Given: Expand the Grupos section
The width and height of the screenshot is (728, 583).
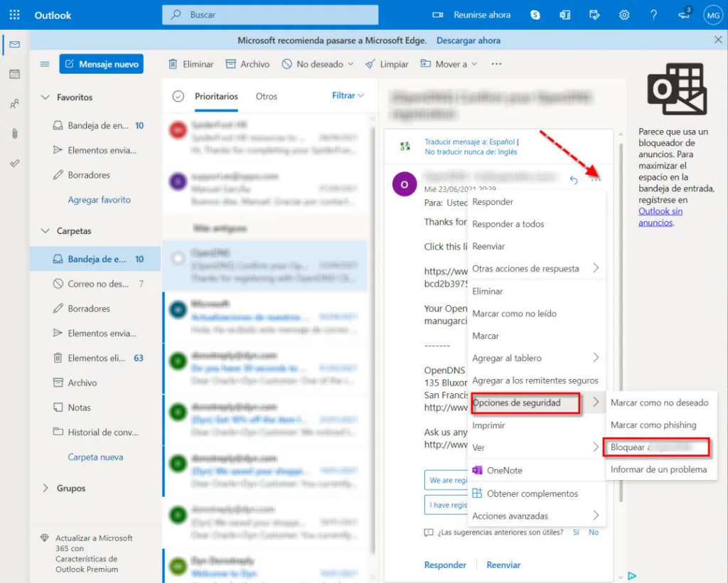Looking at the screenshot, I should coord(45,488).
